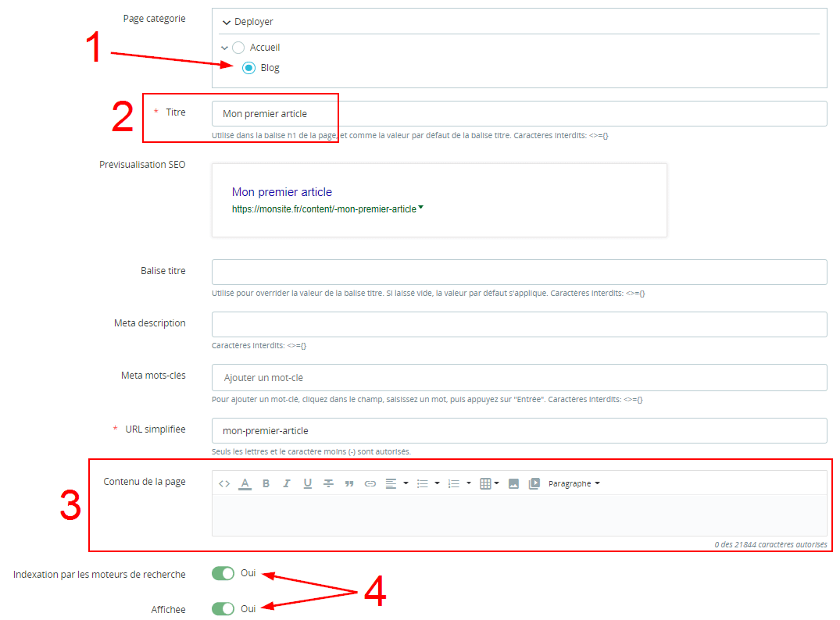Image resolution: width=840 pixels, height=620 pixels.
Task: Click the SEO preview title link
Action: (282, 192)
